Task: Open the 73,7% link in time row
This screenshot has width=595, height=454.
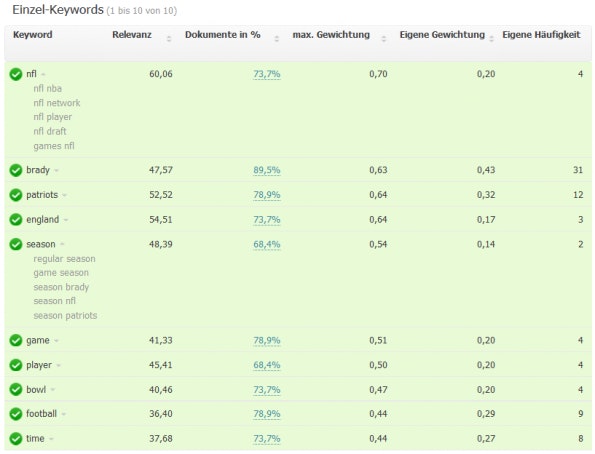Action: tap(267, 438)
